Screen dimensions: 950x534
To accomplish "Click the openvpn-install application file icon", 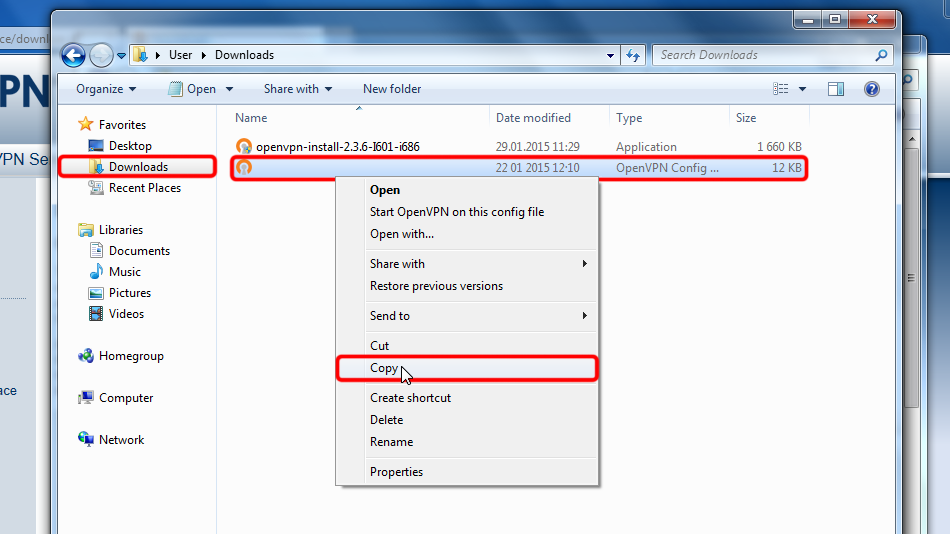I will pyautogui.click(x=244, y=147).
